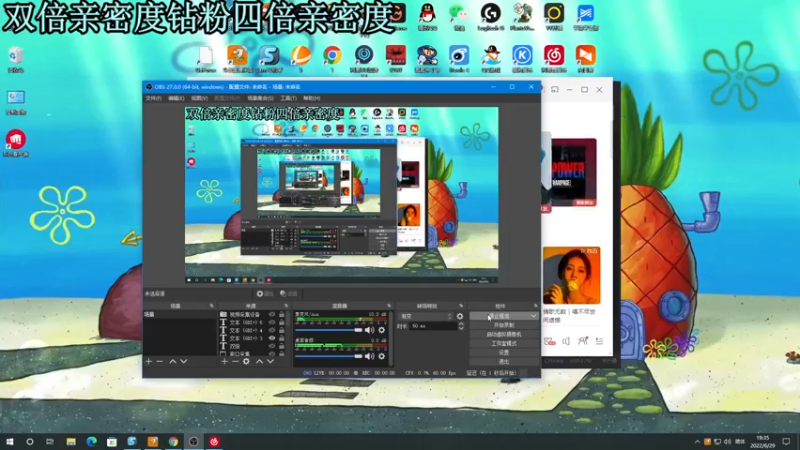The height and width of the screenshot is (450, 800).
Task: Add a scene with the plus icon in the Scenes dock
Action: coord(148,361)
